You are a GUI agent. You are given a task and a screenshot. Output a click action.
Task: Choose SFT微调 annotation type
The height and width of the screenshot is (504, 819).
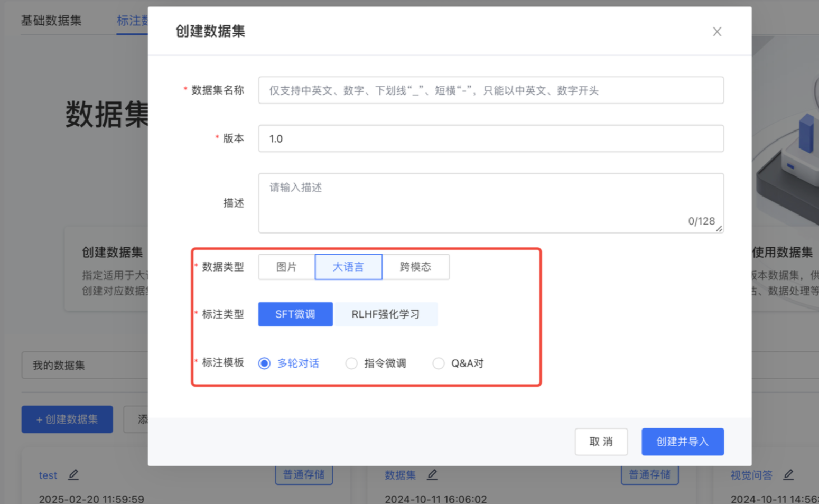[295, 314]
